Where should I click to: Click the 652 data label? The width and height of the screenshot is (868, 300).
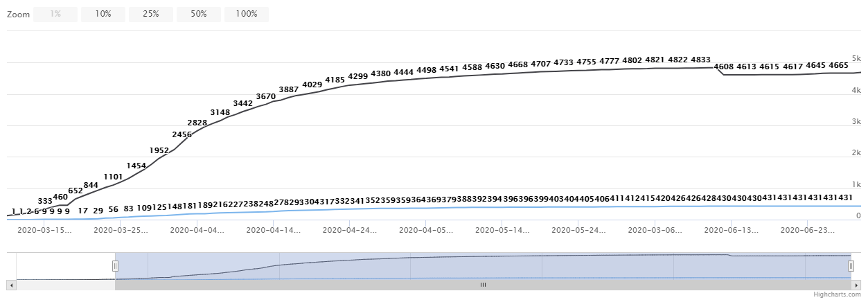[76, 191]
